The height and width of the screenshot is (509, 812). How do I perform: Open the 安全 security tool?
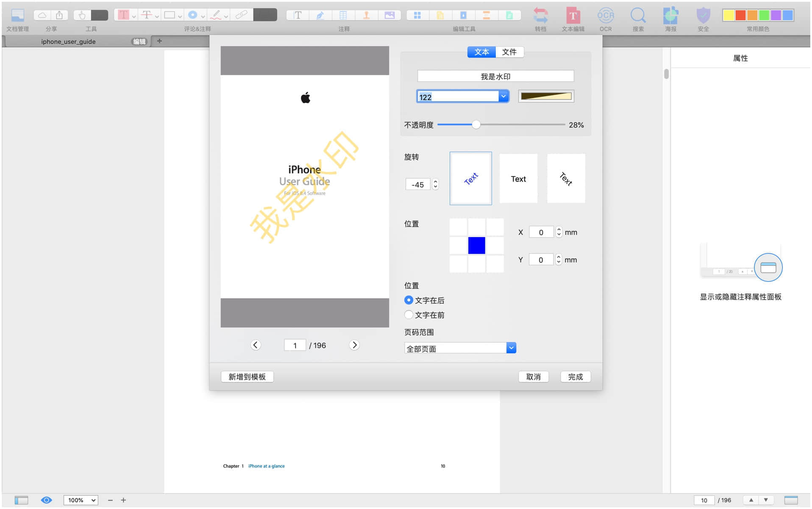coord(703,16)
